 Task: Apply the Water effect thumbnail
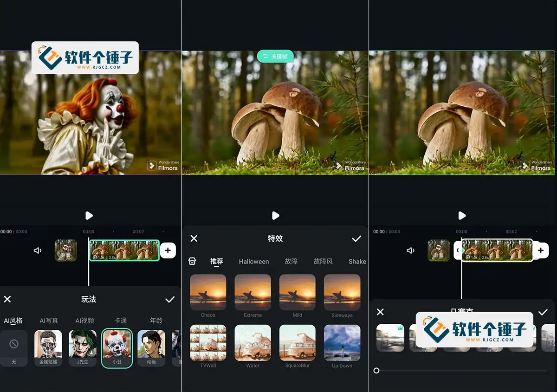click(x=253, y=343)
